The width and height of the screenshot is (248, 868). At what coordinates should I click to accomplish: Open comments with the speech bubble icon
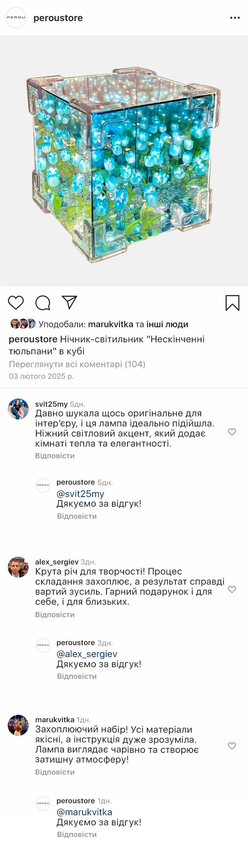tap(43, 303)
